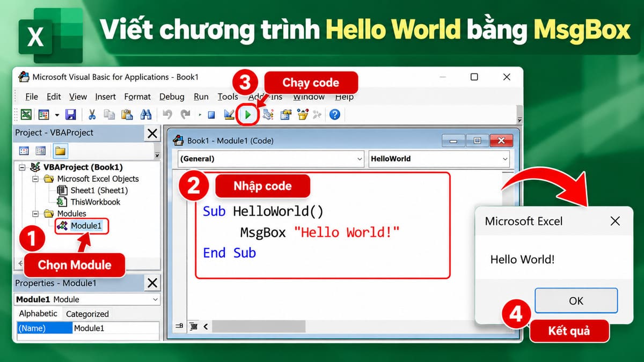Open Object Browser toolbar icon
Viewport: 644px width, 362px height.
click(x=303, y=114)
